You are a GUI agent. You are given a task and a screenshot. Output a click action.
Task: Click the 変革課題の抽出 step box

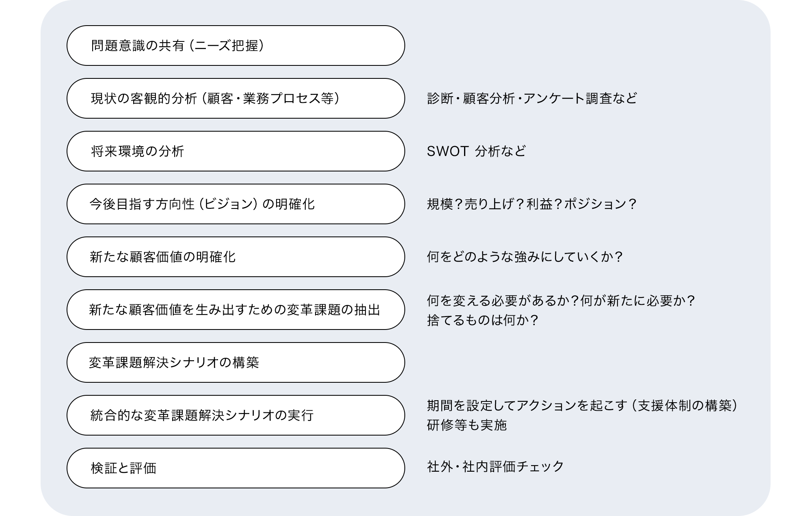tap(235, 310)
